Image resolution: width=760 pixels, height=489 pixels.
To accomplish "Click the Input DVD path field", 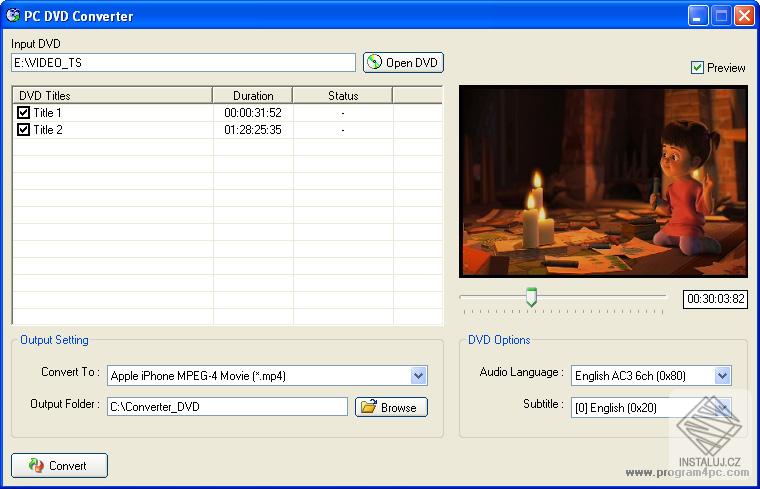I will (x=183, y=63).
